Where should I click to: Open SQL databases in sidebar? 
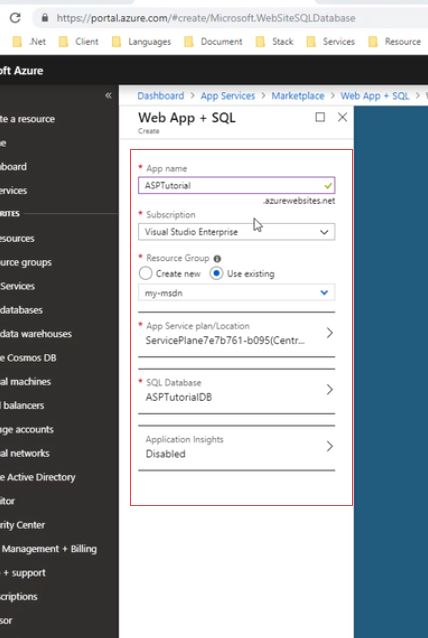point(22,310)
